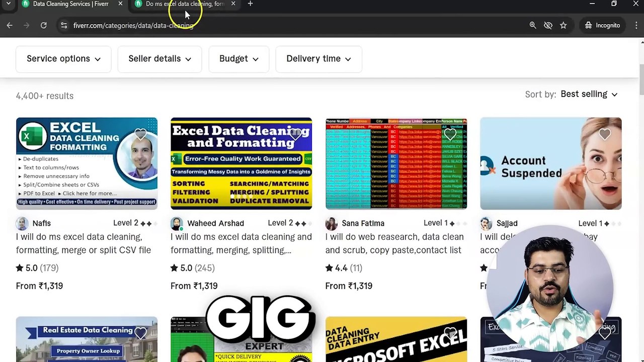The image size is (644, 362).
Task: Restore down the browser window
Action: [614, 4]
